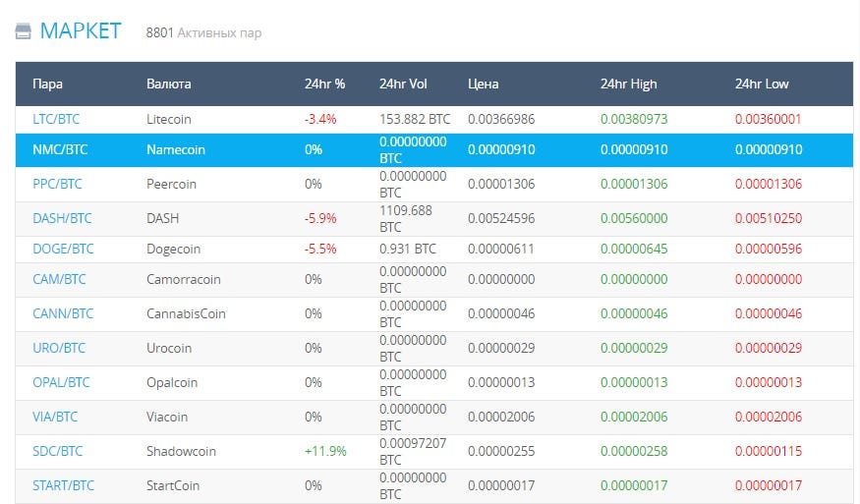Screen dimensions: 860x504
Task: Open the PPC/BTC pair link
Action: 57,184
